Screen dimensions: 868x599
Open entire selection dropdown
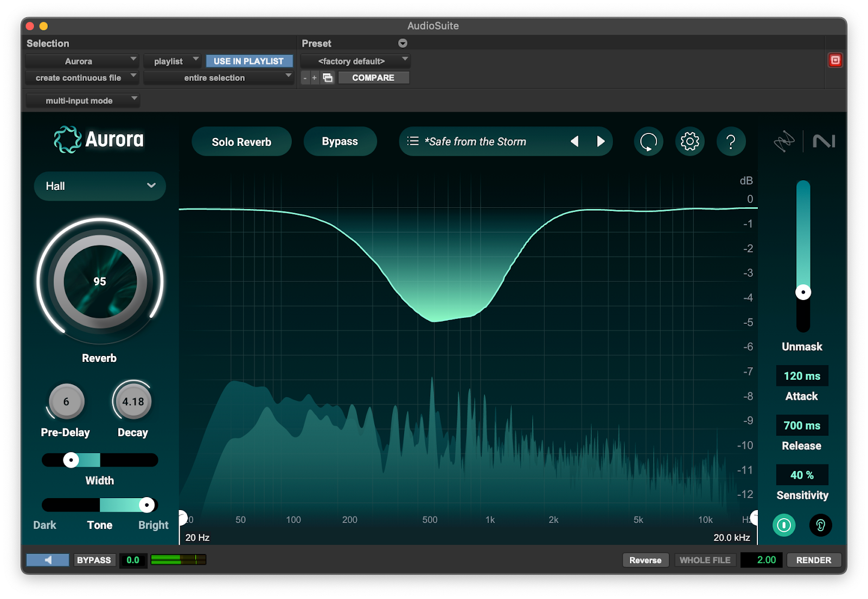point(219,78)
